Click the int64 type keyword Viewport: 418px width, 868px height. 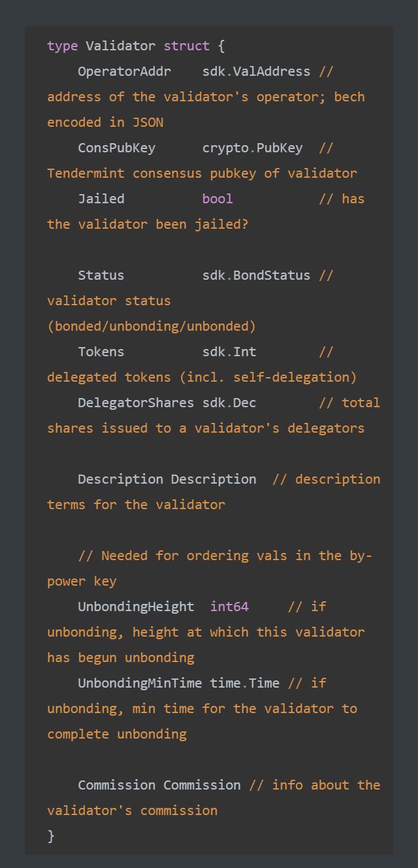tap(229, 607)
